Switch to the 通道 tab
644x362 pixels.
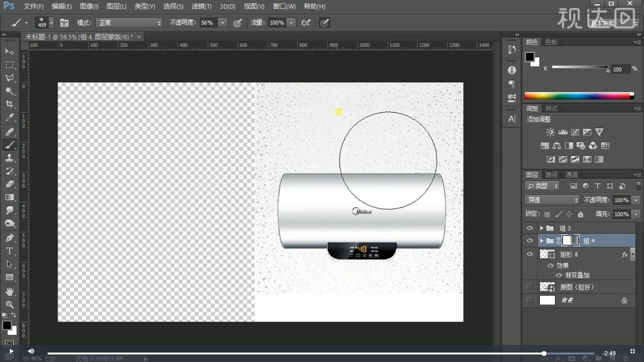pos(571,174)
